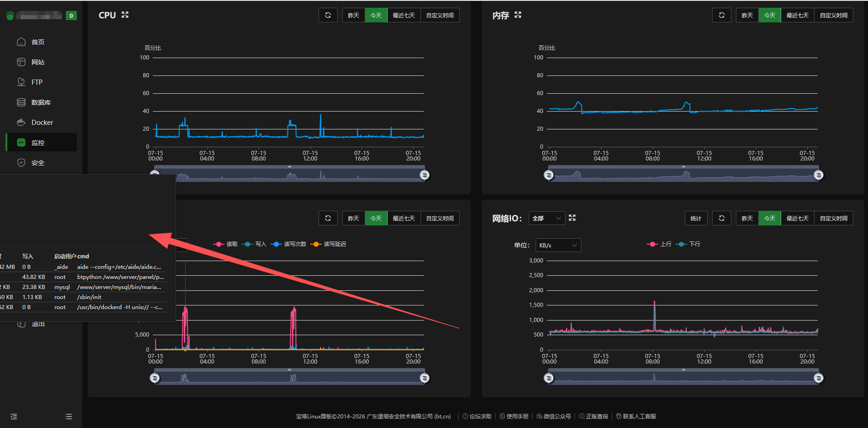Open the 论坛求助 footer link
This screenshot has height=428, width=868.
coord(477,417)
